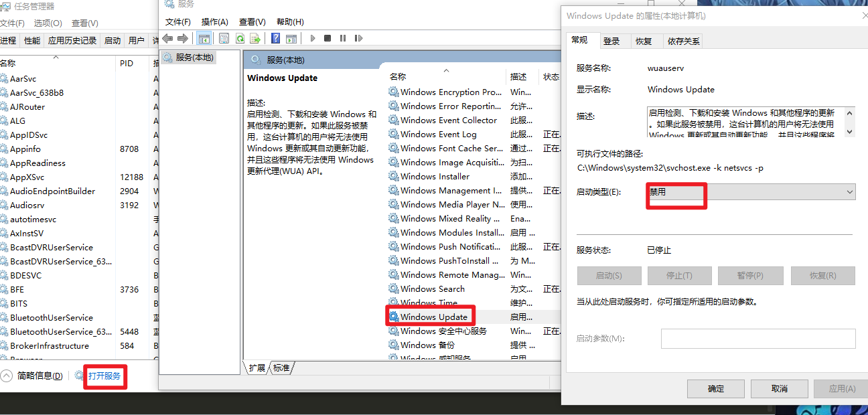
Task: Open 操作(A) menu in Services window
Action: click(215, 22)
